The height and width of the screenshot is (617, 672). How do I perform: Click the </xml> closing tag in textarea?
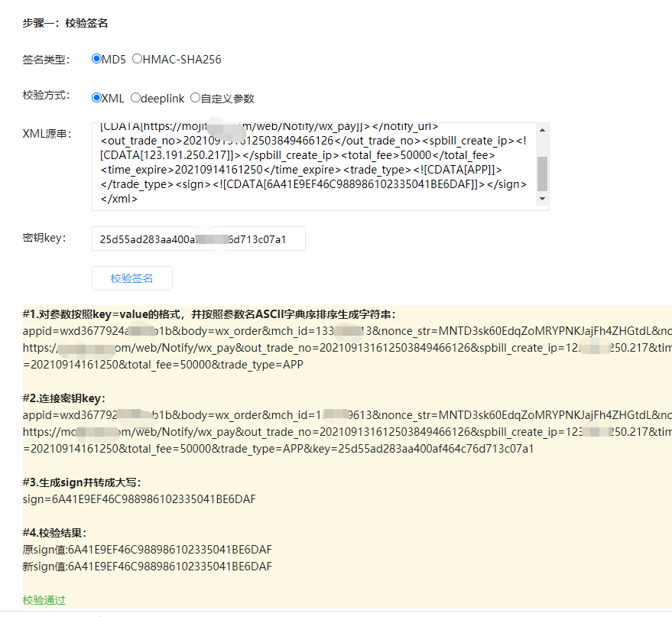pyautogui.click(x=119, y=199)
